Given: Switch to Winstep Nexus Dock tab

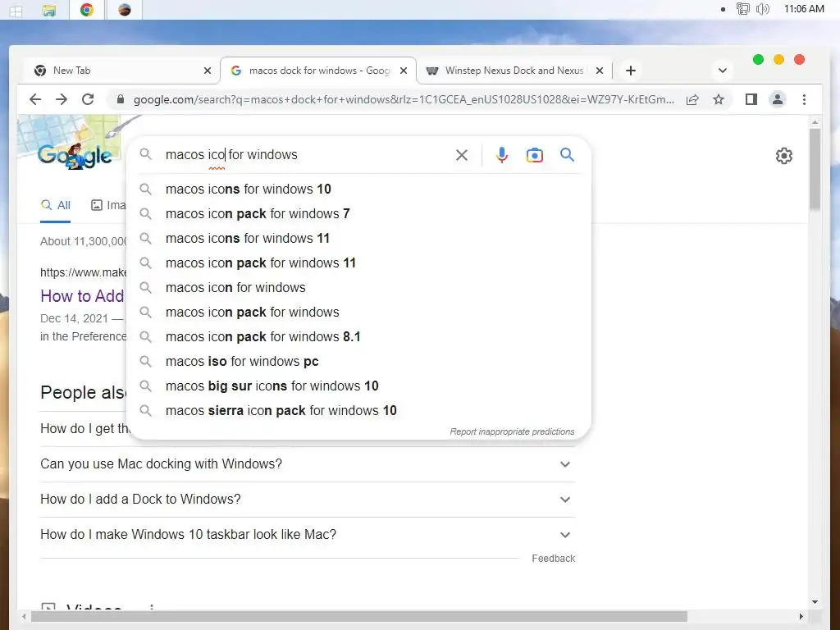Looking at the screenshot, I should point(514,71).
